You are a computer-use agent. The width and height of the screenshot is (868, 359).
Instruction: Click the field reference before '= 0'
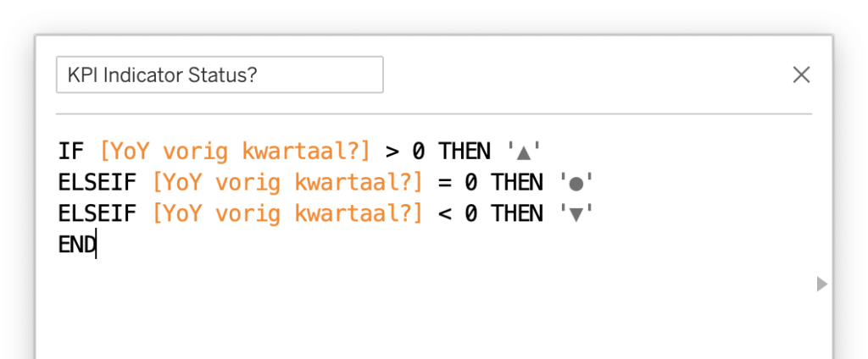287,183
